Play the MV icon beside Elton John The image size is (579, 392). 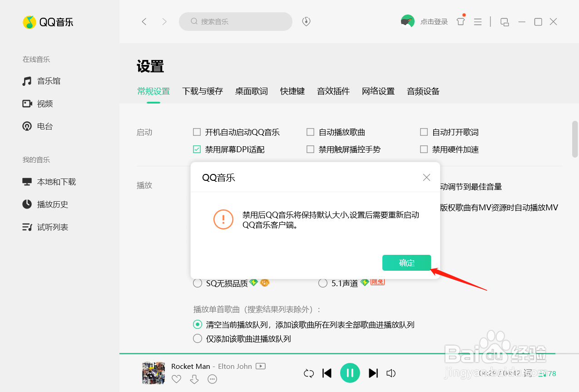coord(260,366)
